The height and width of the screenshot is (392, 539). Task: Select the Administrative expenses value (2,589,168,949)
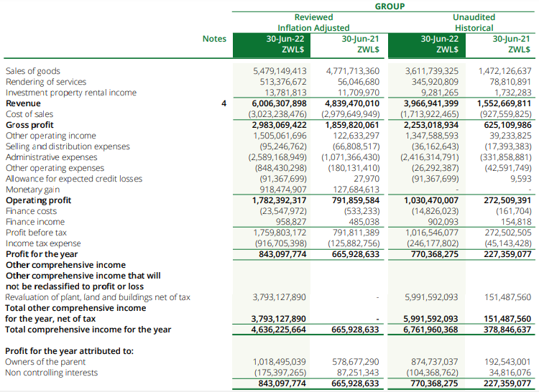277,157
